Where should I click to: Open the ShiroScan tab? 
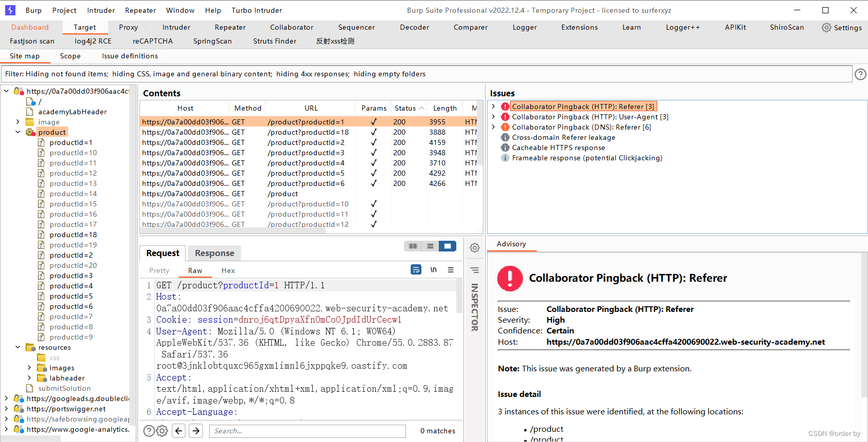click(786, 28)
